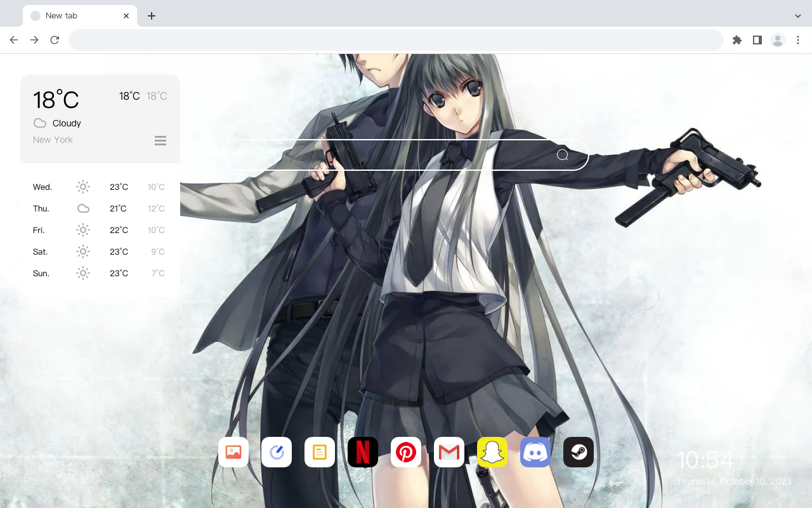This screenshot has width=812, height=508.
Task: Click Sunday's 7°C low temperature
Action: point(158,273)
